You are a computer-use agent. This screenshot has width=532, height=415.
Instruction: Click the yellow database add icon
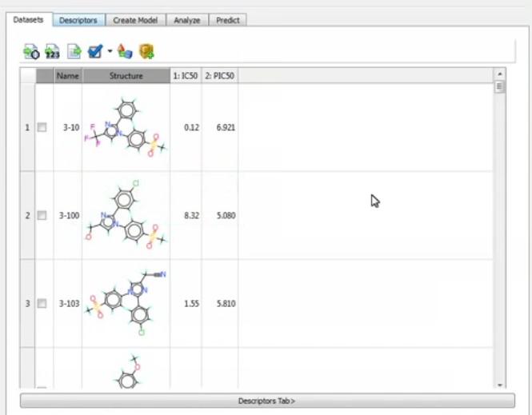pyautogui.click(x=146, y=51)
